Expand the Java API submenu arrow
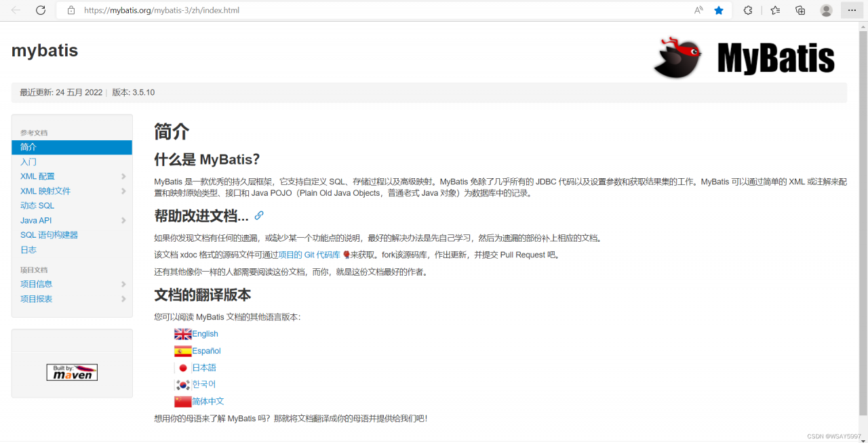 point(123,220)
